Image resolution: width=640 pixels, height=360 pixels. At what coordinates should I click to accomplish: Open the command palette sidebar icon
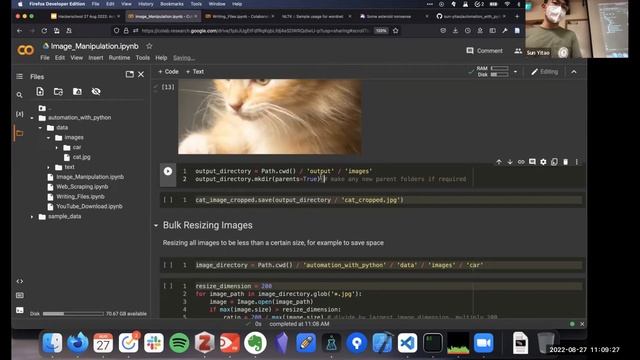pos(19,296)
